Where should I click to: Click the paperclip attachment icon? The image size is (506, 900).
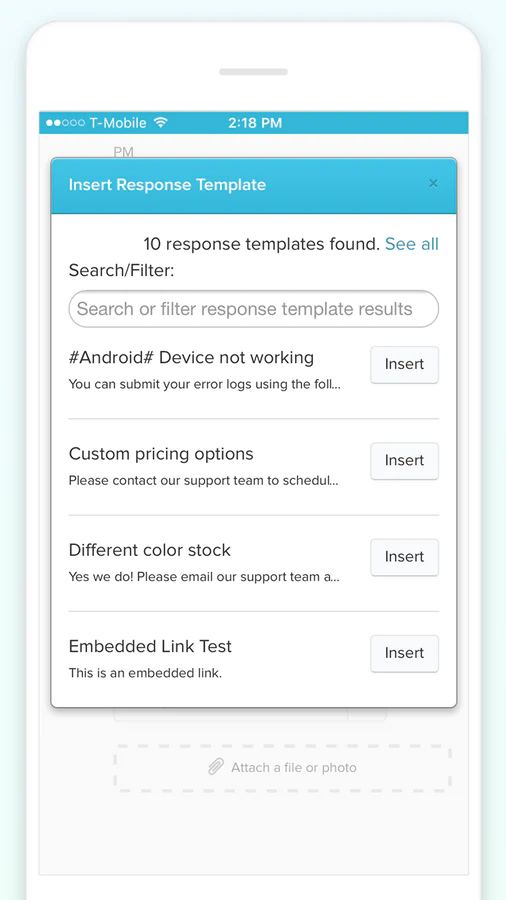(x=216, y=767)
